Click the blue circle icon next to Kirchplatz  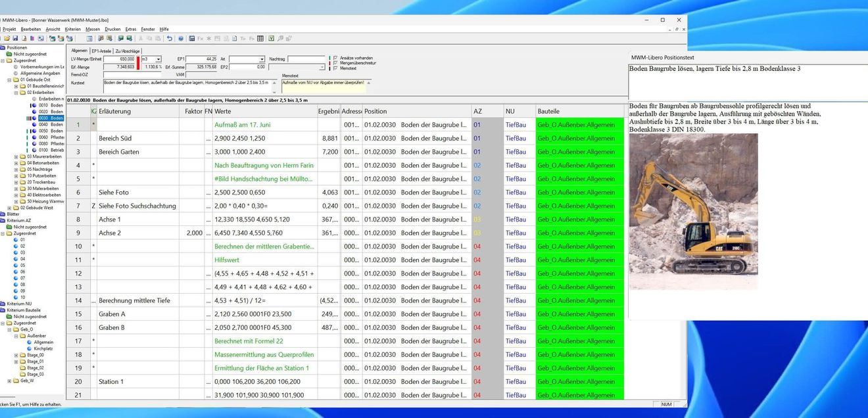pos(30,348)
